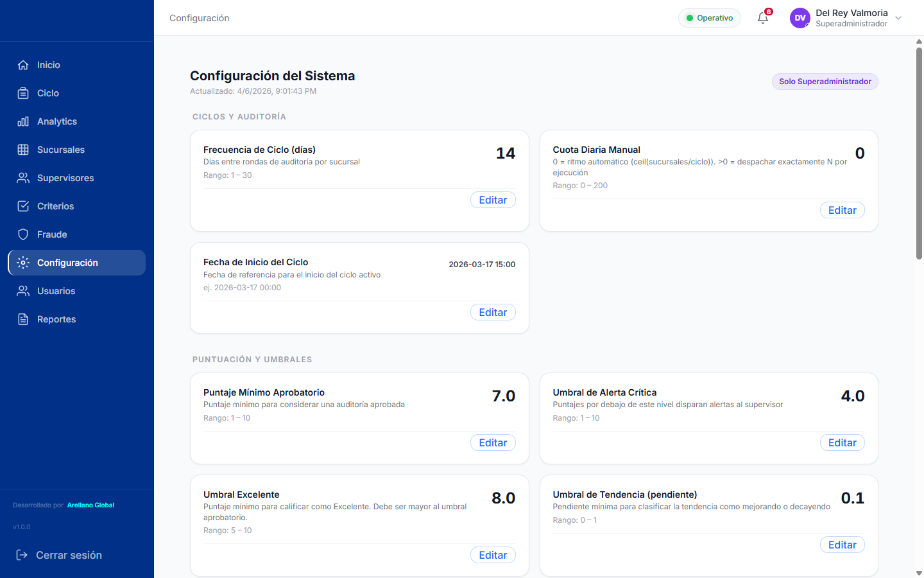Click the version label v1.0.0
This screenshot has height=578, width=924.
click(22, 527)
